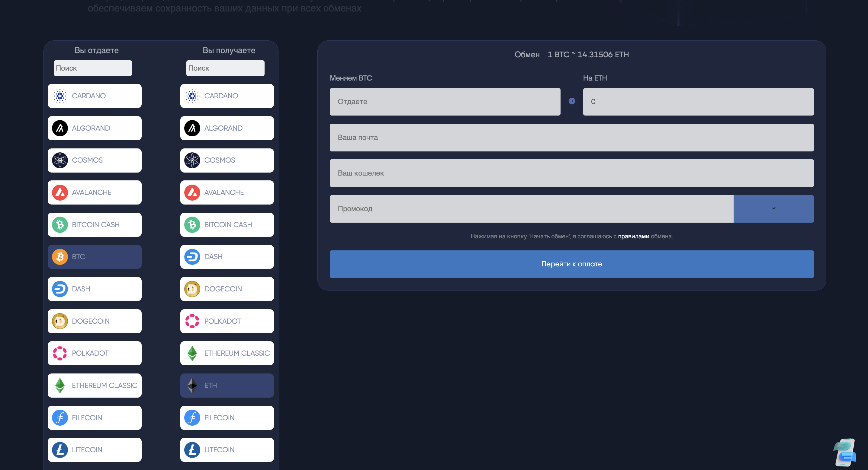Screen dimensions: 868x470
Task: Click the Ваш кошелек wallet field
Action: click(571, 173)
